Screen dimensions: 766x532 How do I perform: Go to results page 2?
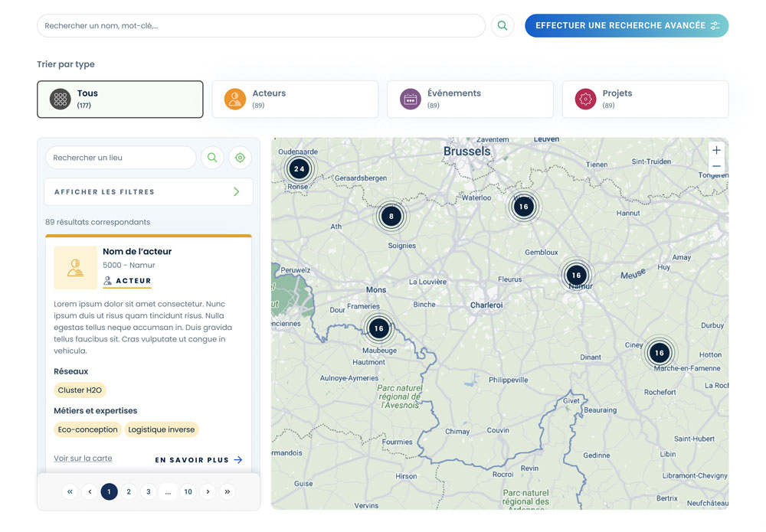coord(129,491)
